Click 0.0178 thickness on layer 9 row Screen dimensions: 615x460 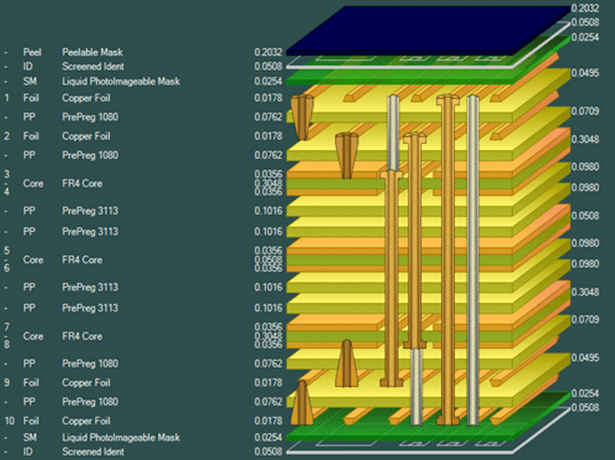pyautogui.click(x=268, y=382)
